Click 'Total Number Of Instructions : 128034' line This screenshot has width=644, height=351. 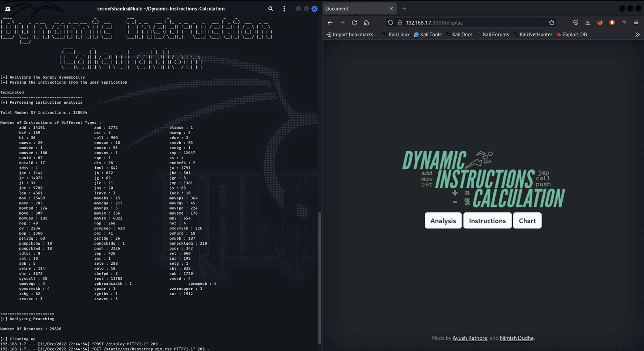[x=44, y=113]
